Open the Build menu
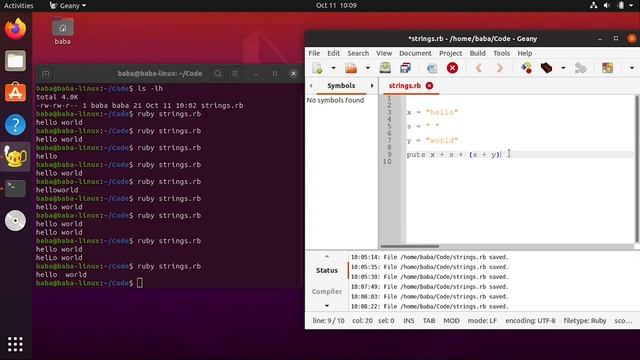 coord(477,53)
